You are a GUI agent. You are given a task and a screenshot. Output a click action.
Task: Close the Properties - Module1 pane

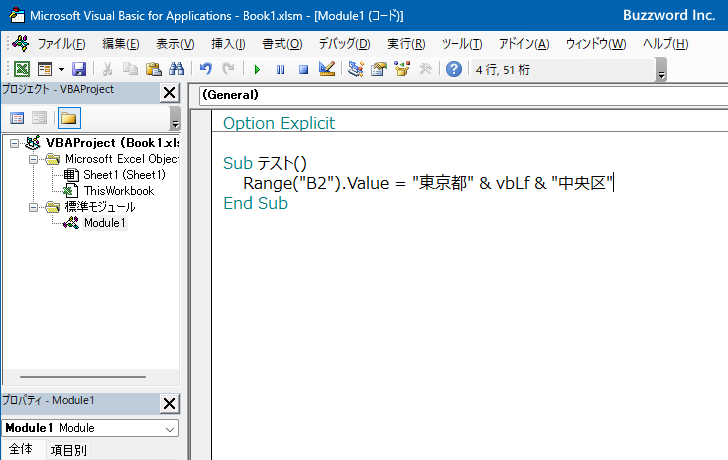[169, 403]
